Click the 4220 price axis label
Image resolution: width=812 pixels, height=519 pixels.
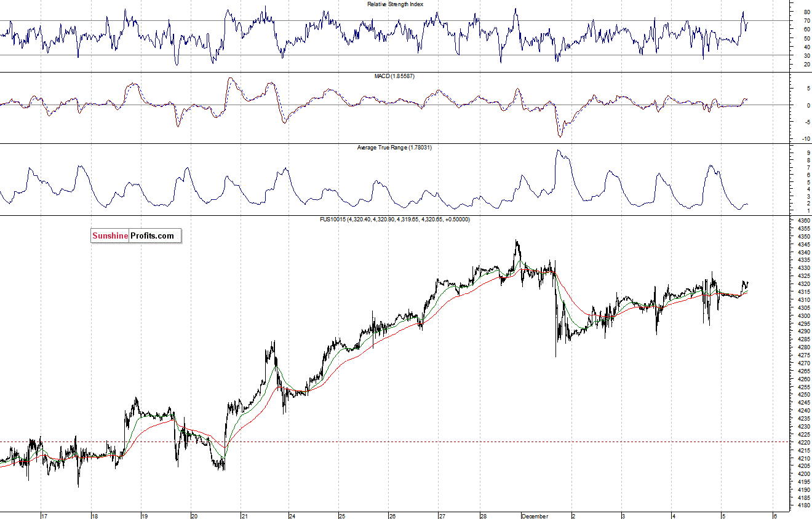pos(803,442)
